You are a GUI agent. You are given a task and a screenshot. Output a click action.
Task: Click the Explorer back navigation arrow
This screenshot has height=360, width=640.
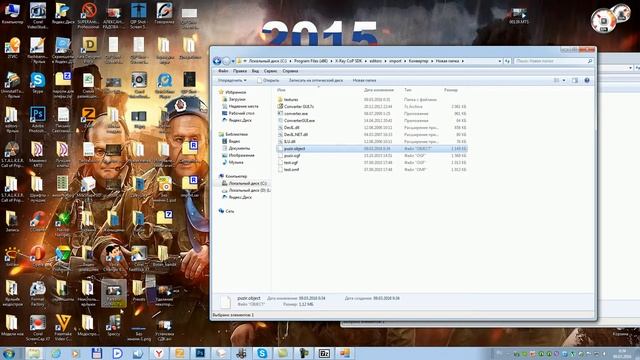point(217,61)
